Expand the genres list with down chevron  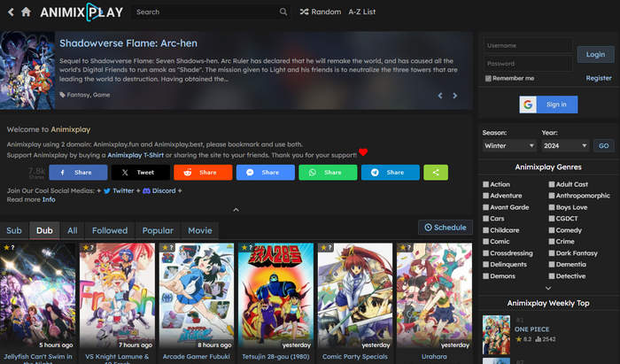548,288
